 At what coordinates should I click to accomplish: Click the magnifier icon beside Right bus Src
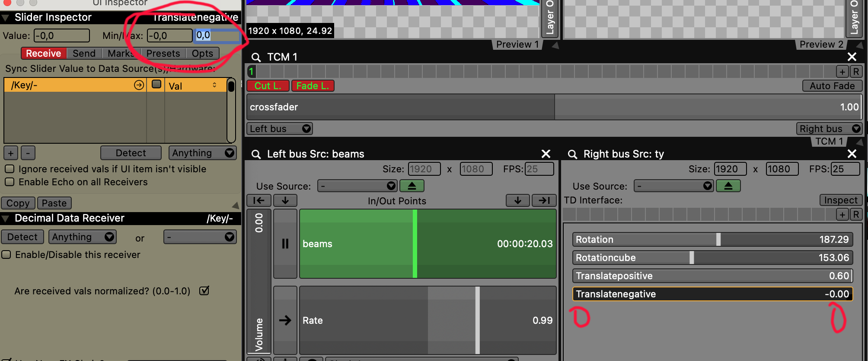[x=572, y=154]
